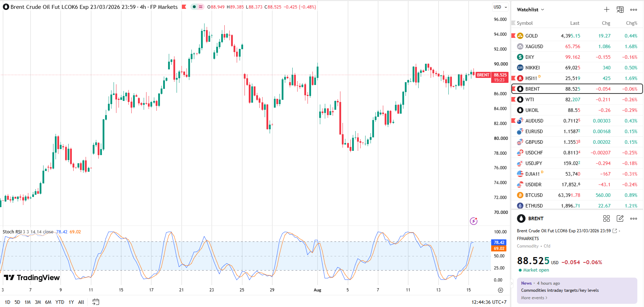Open the USD currency dropdown on price axis
Screen dimensions: 644x307
coord(500,7)
